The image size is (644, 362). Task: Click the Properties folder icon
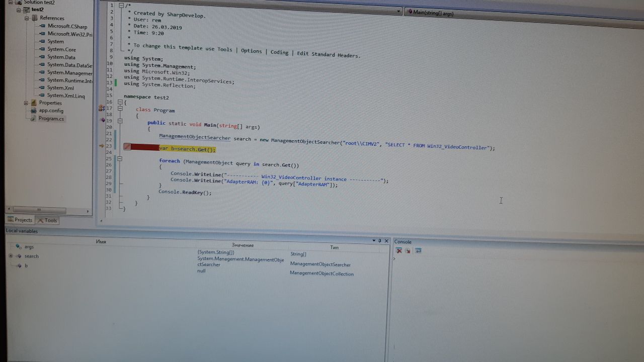click(x=34, y=103)
